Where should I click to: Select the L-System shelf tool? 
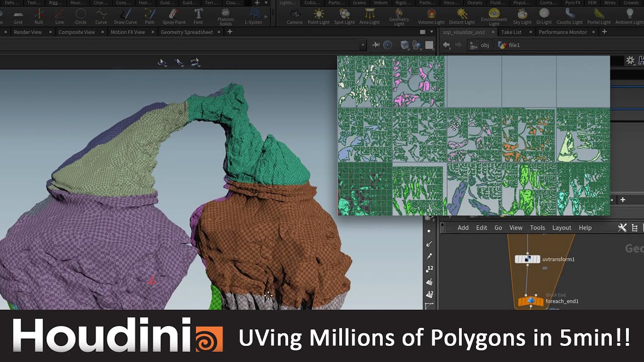click(253, 17)
